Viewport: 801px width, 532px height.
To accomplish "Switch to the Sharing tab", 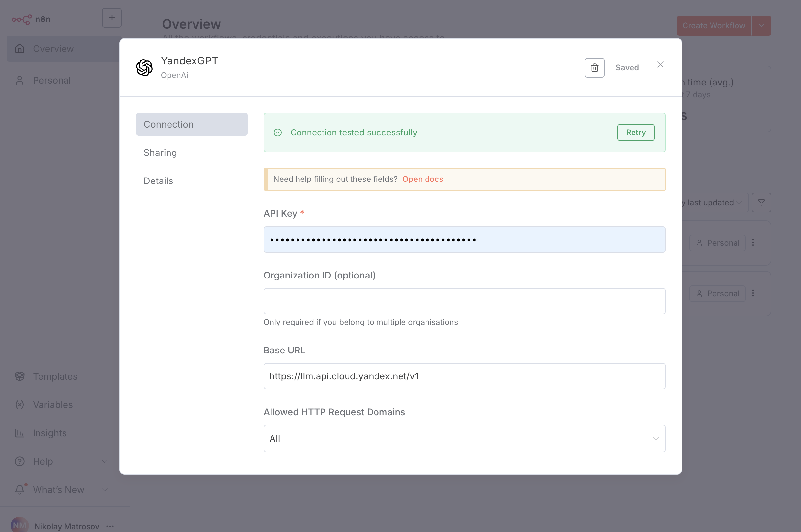I will (192, 153).
